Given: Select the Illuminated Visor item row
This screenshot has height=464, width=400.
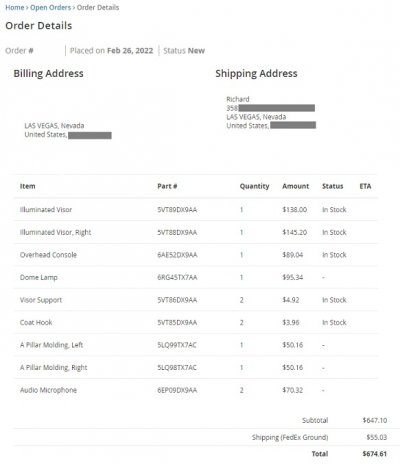Looking at the screenshot, I should point(196,210).
